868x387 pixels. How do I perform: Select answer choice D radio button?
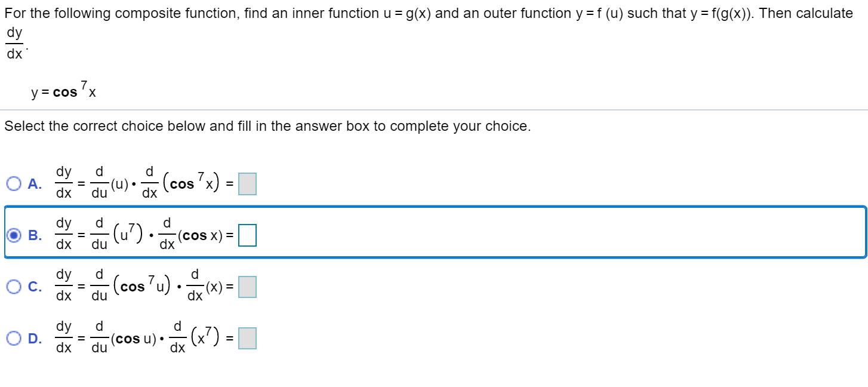click(13, 338)
